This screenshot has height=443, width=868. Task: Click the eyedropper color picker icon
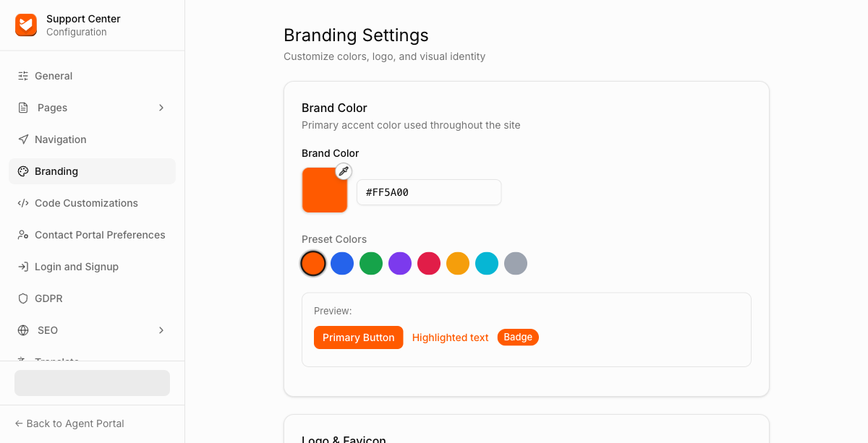pos(344,171)
